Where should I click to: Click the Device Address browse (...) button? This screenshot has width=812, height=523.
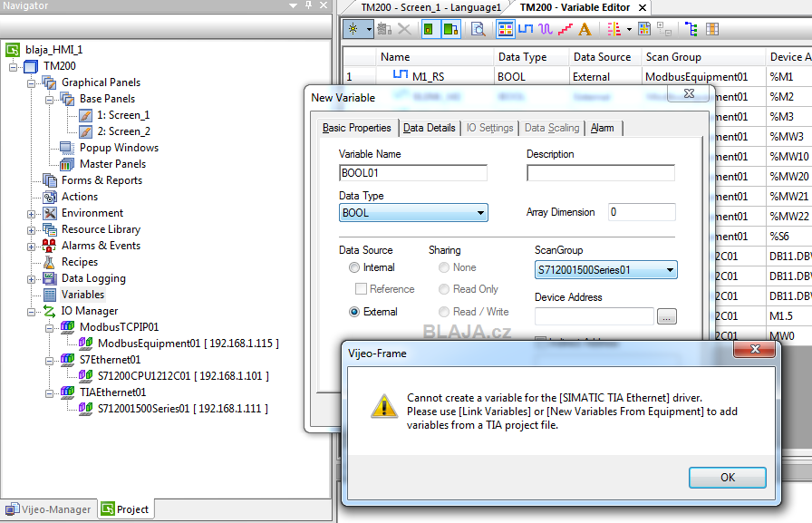(x=666, y=316)
